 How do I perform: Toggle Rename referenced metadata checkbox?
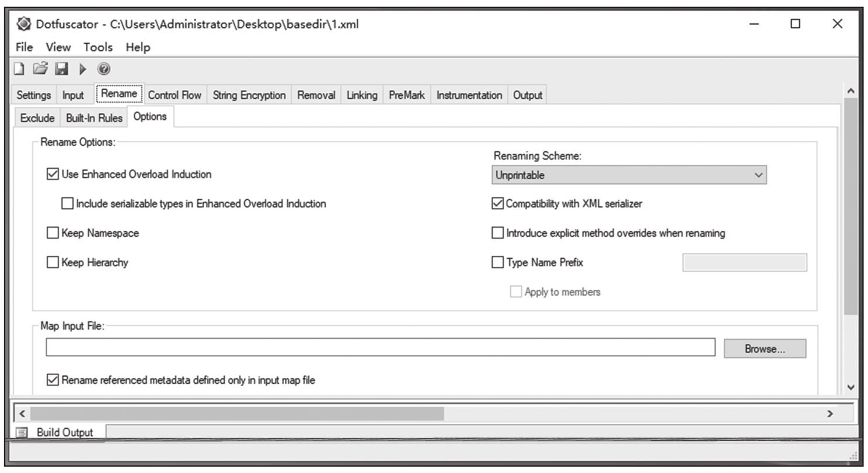[x=53, y=380]
